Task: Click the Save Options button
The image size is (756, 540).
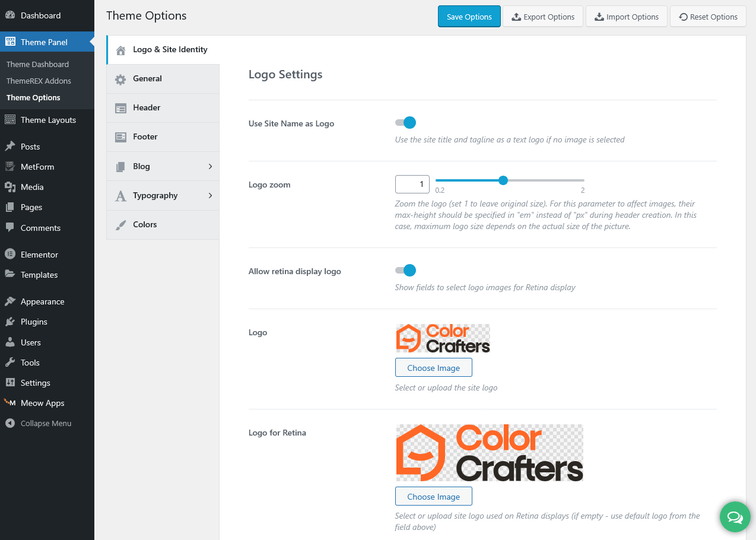Action: 469,17
